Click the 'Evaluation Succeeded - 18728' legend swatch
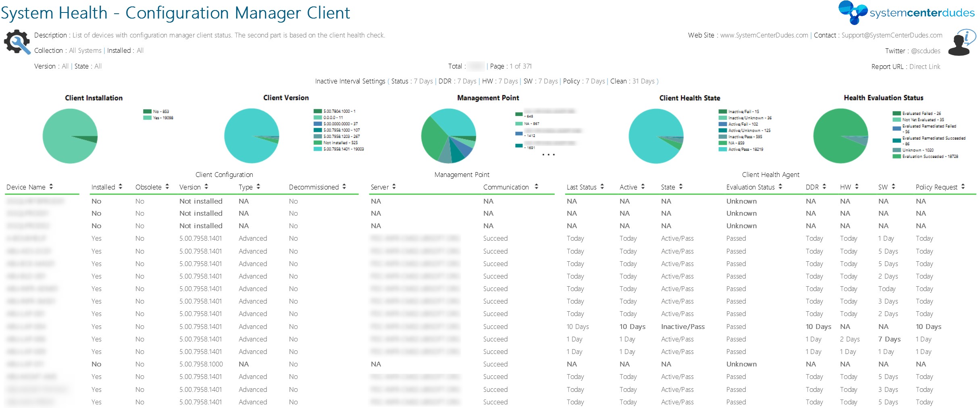 click(x=897, y=156)
